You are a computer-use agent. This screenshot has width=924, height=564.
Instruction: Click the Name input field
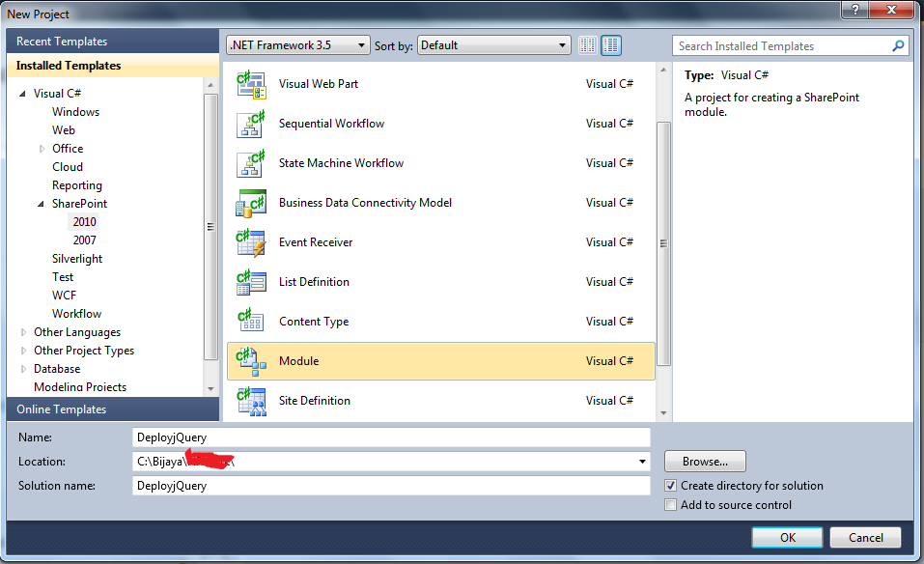[x=386, y=437]
